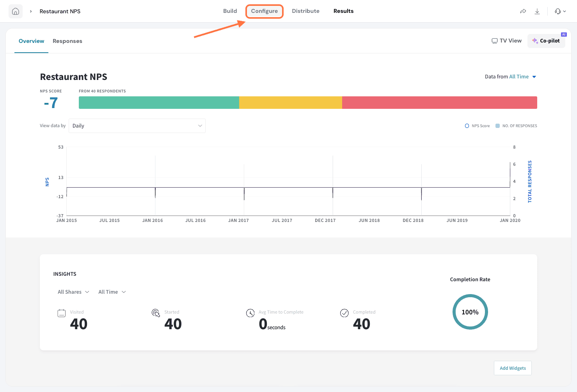Viewport: 577px width, 392px height.
Task: Click the Add Widgets button
Action: tap(513, 368)
